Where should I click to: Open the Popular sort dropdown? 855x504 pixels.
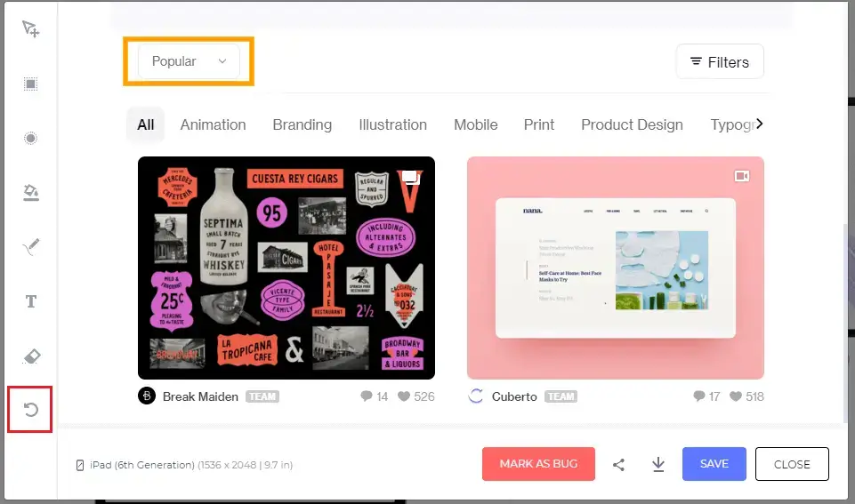(x=189, y=61)
